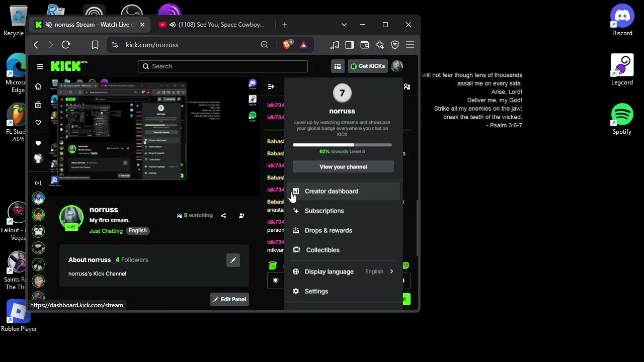
Task: Click the KICK logo
Action: pyautogui.click(x=69, y=66)
